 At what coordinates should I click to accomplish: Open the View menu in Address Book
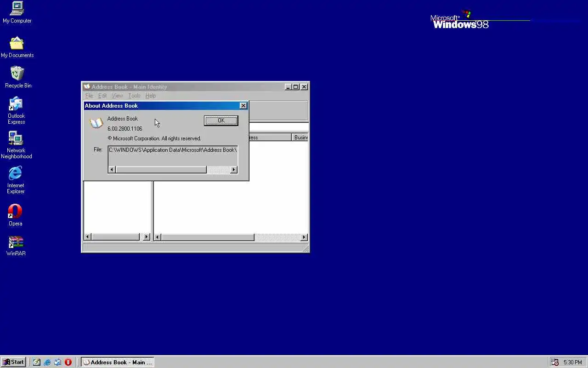(117, 96)
